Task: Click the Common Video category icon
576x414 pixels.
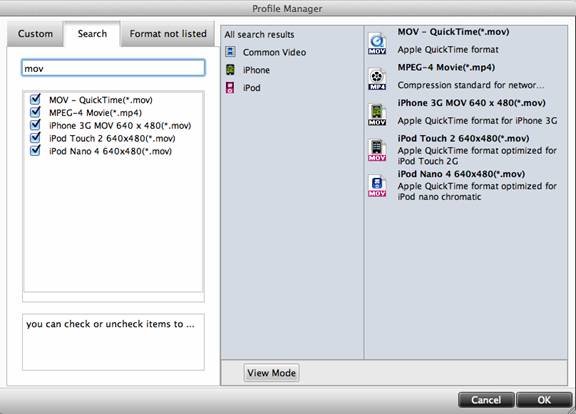Action: coord(230,52)
